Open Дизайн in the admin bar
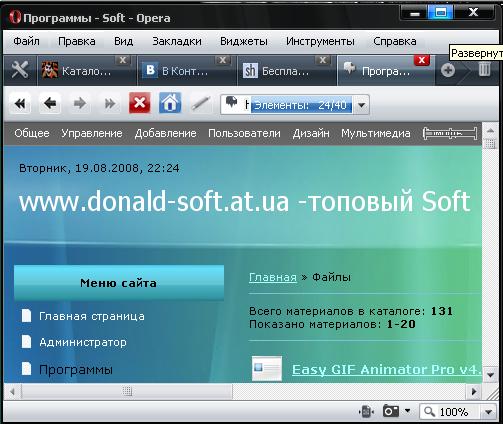The width and height of the screenshot is (503, 424). pos(311,133)
